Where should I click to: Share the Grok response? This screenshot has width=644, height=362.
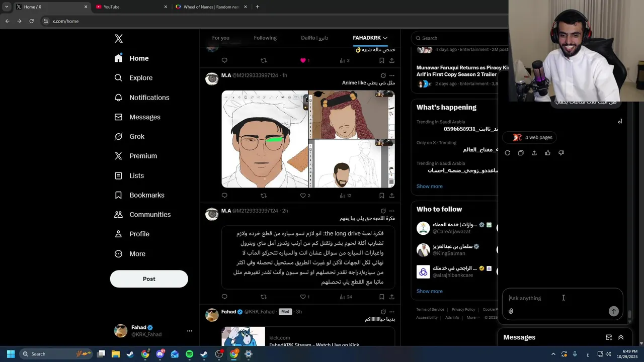[x=534, y=153]
